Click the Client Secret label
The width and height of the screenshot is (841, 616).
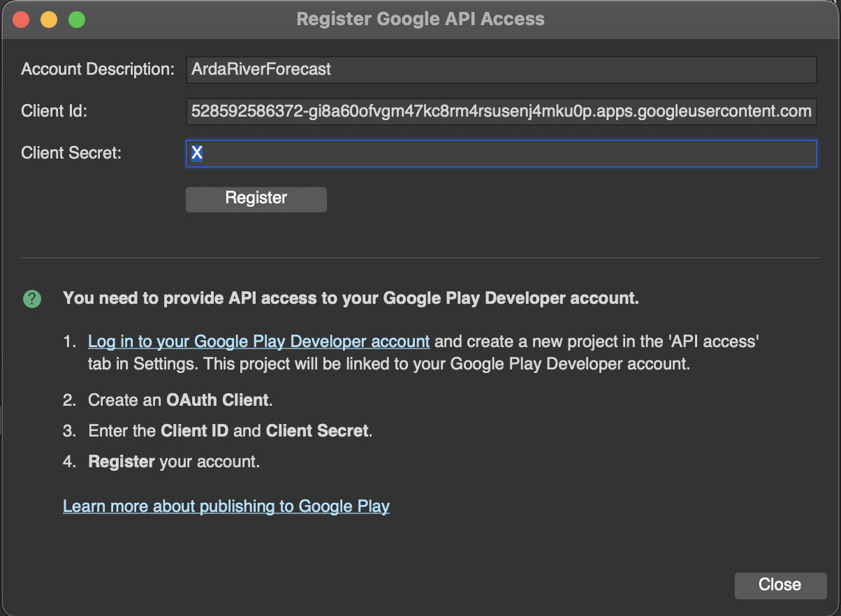pos(71,153)
